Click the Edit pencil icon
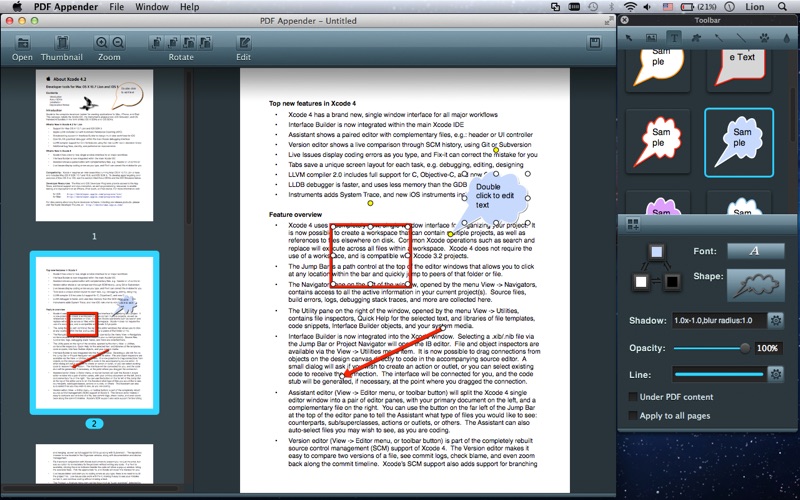The image size is (800, 500). coord(244,43)
